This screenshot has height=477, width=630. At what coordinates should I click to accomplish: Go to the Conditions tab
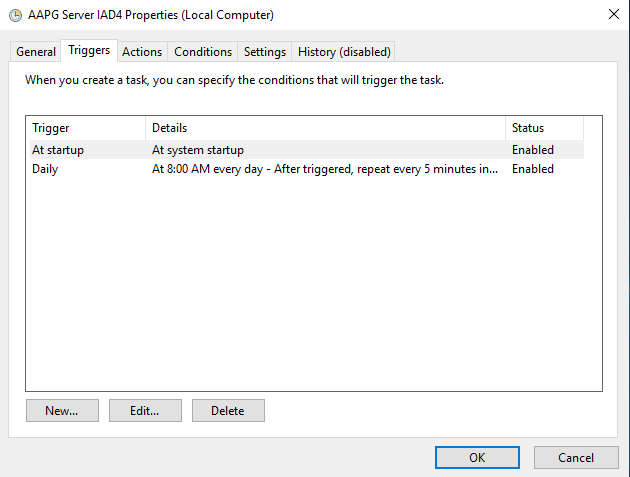click(203, 52)
